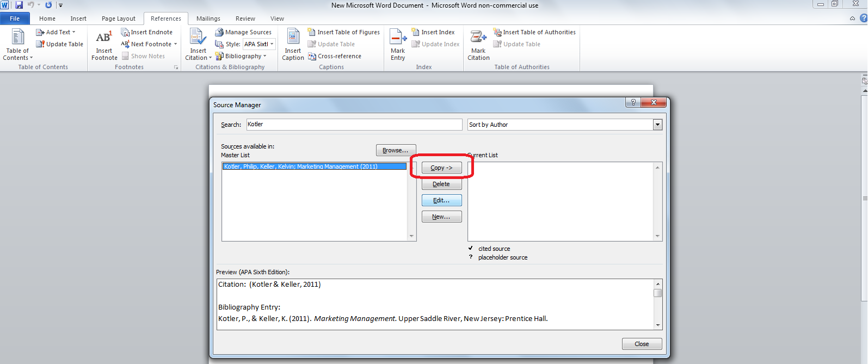
Task: Open Manage Sources in the ribbon
Action: coord(243,33)
